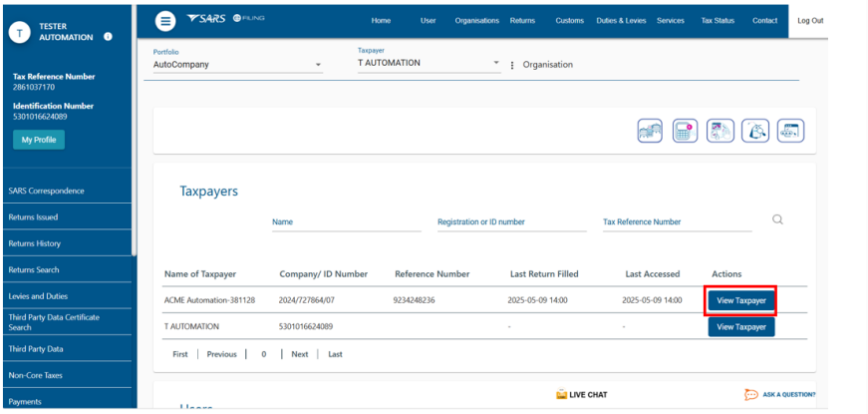Go to the Next page in pagination

(x=299, y=354)
